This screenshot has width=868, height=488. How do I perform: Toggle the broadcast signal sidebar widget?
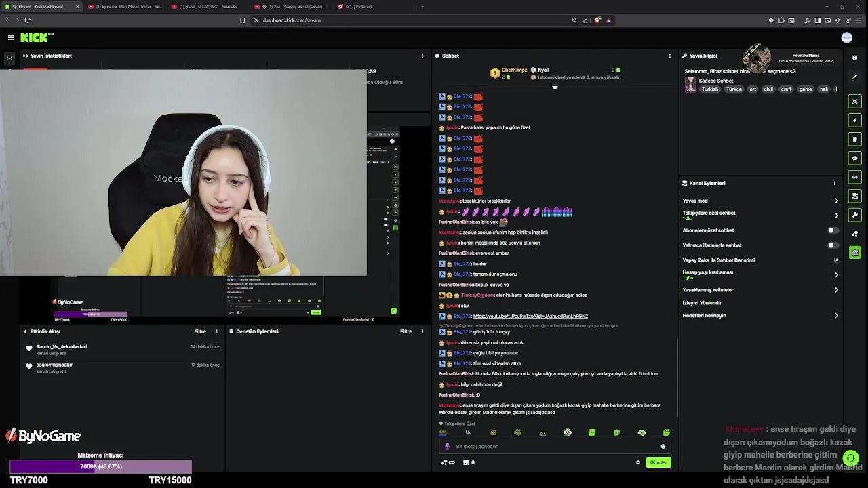pyautogui.click(x=855, y=177)
